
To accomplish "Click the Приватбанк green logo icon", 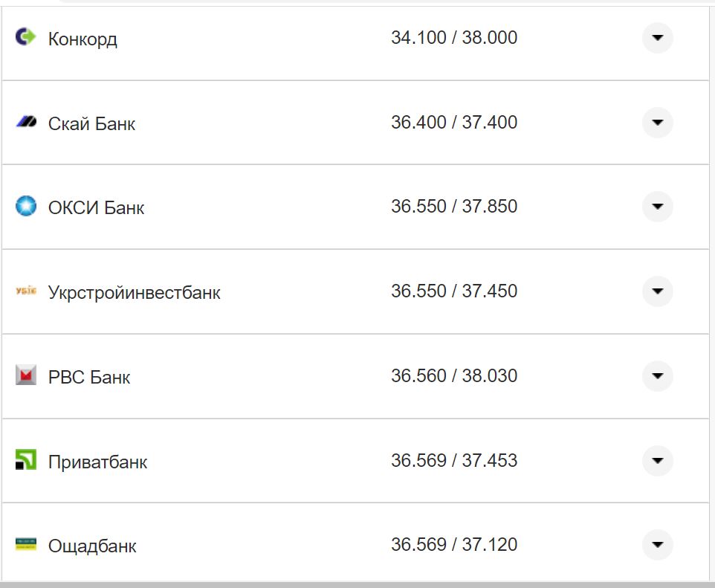I will point(26,460).
